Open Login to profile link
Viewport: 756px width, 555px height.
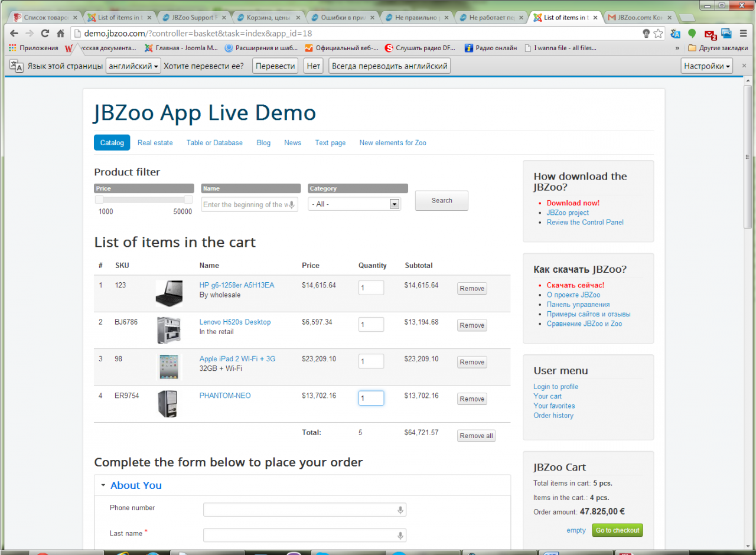pos(556,387)
